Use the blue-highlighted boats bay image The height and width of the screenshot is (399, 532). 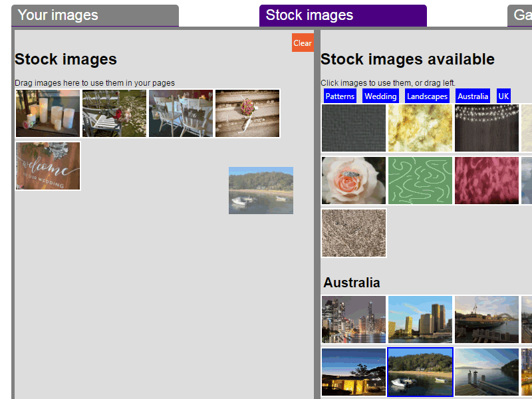click(x=420, y=372)
